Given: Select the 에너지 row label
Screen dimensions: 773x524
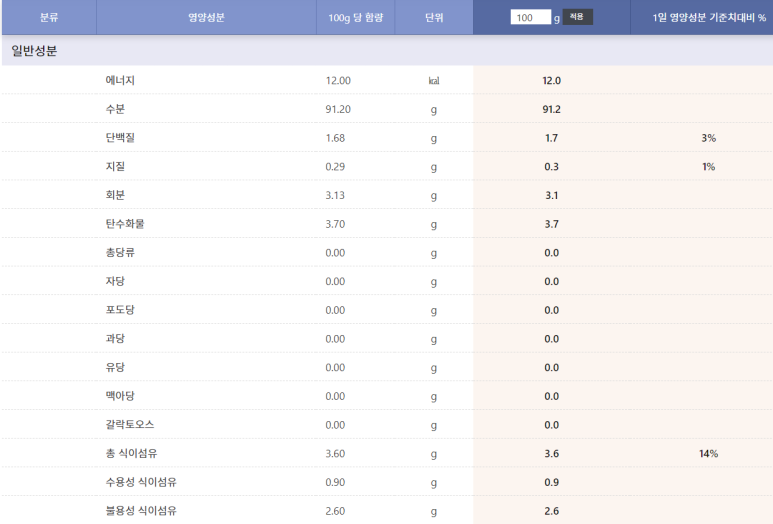Looking at the screenshot, I should point(120,80).
